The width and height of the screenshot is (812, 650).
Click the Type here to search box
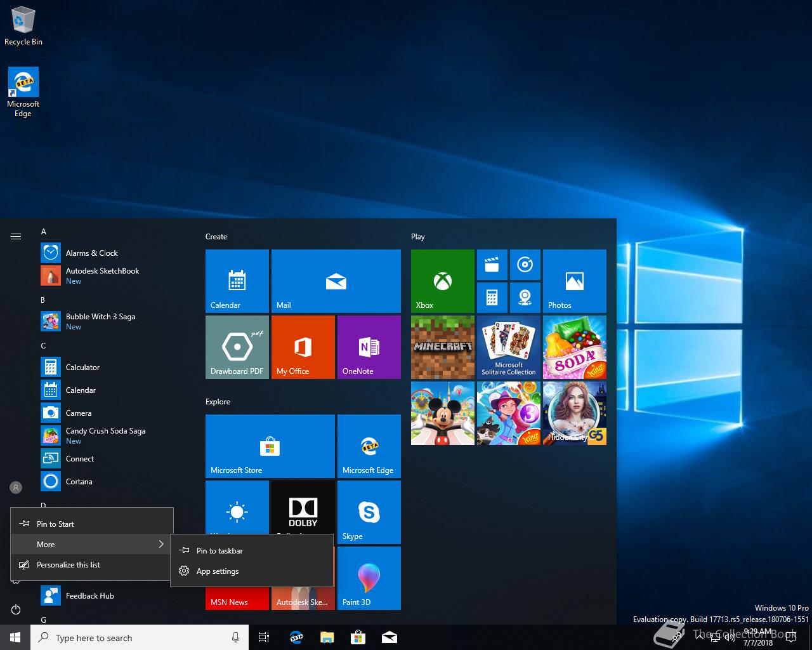pyautogui.click(x=140, y=637)
